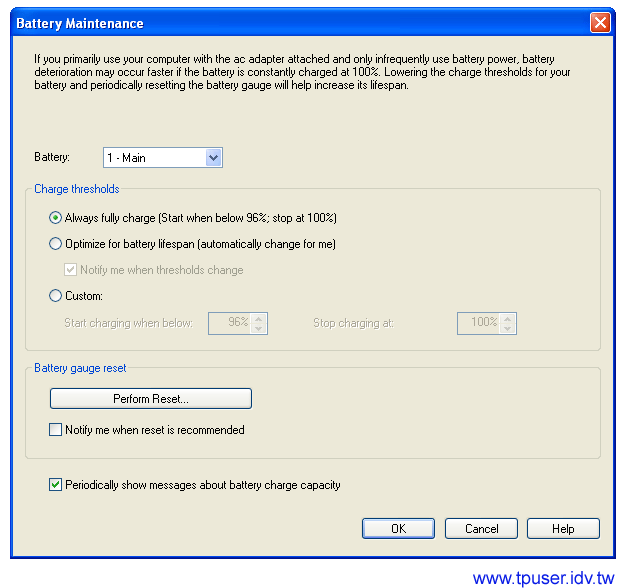Click the Start charging when below field

pyautogui.click(x=229, y=322)
